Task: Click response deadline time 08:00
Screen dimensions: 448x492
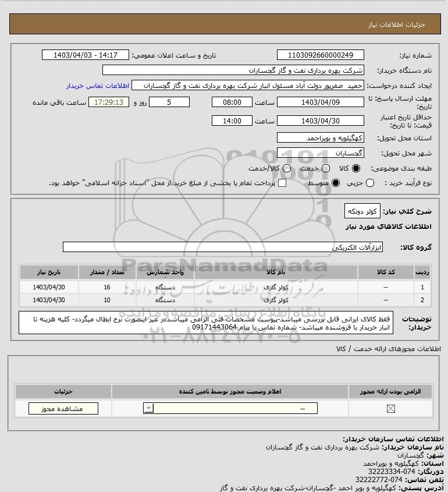Action: pyautogui.click(x=232, y=102)
